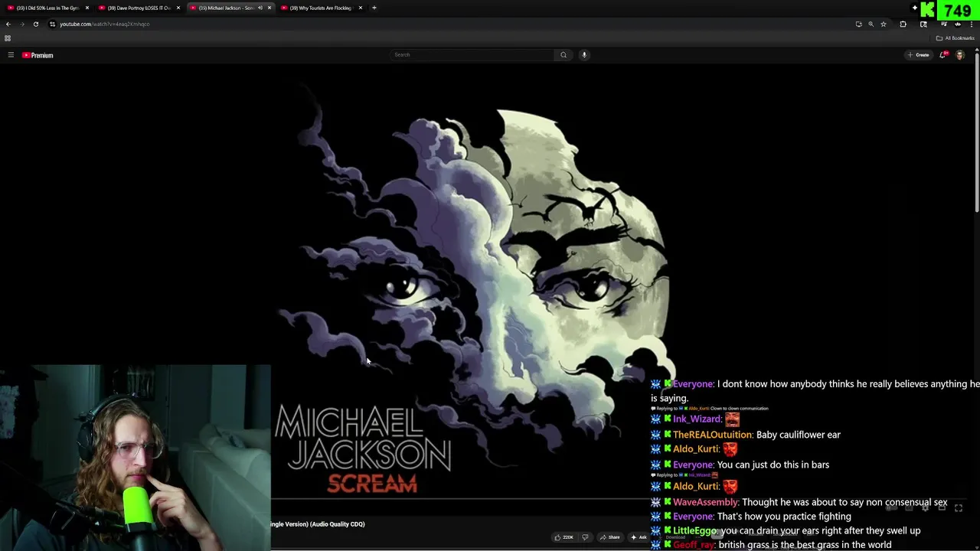Open the All Bookmarks folder
This screenshot has height=551, width=980.
(x=955, y=38)
